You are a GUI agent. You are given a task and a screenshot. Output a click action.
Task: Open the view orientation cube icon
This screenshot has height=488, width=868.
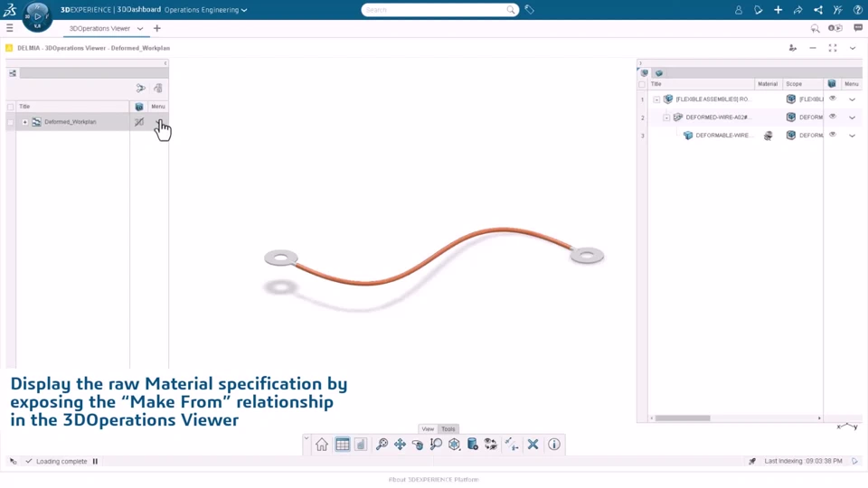[x=454, y=445]
